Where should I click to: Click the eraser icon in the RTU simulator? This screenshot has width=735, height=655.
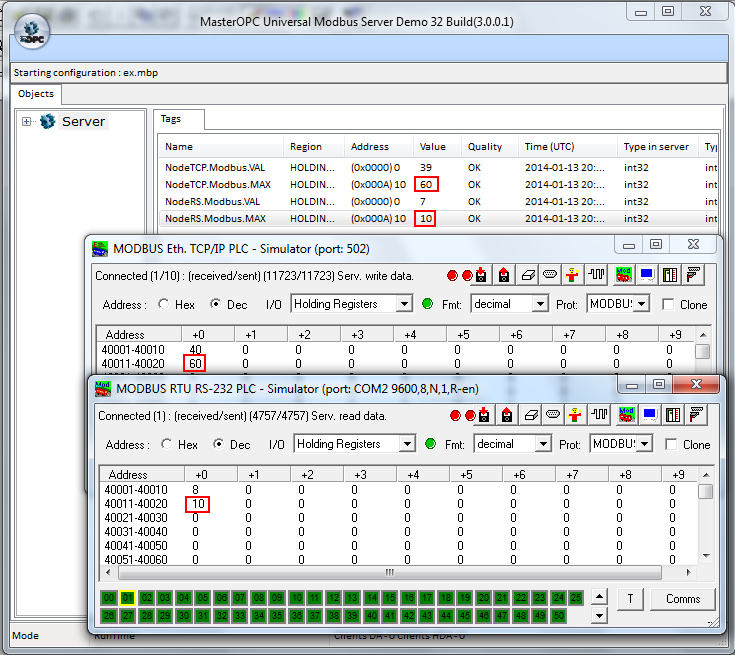(x=531, y=415)
